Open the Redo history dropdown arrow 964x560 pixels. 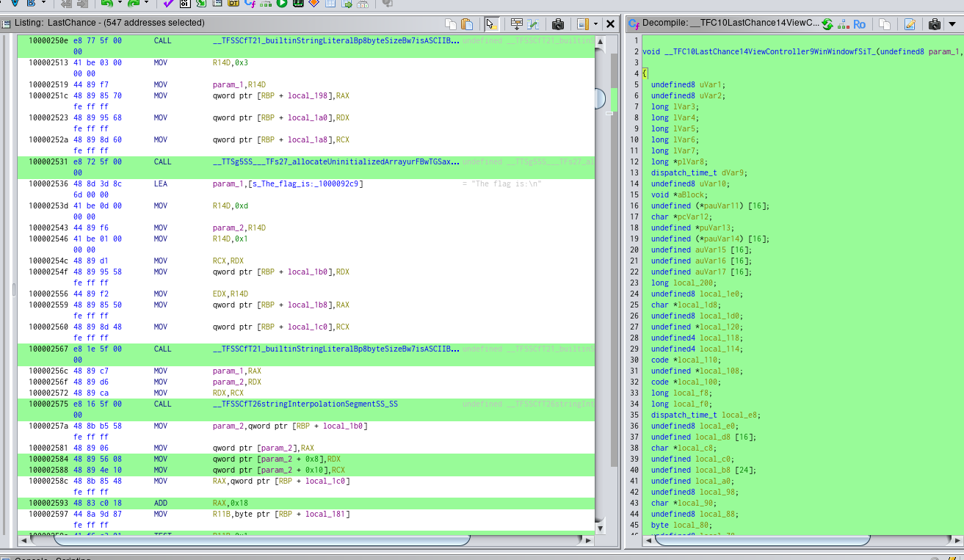pyautogui.click(x=145, y=4)
